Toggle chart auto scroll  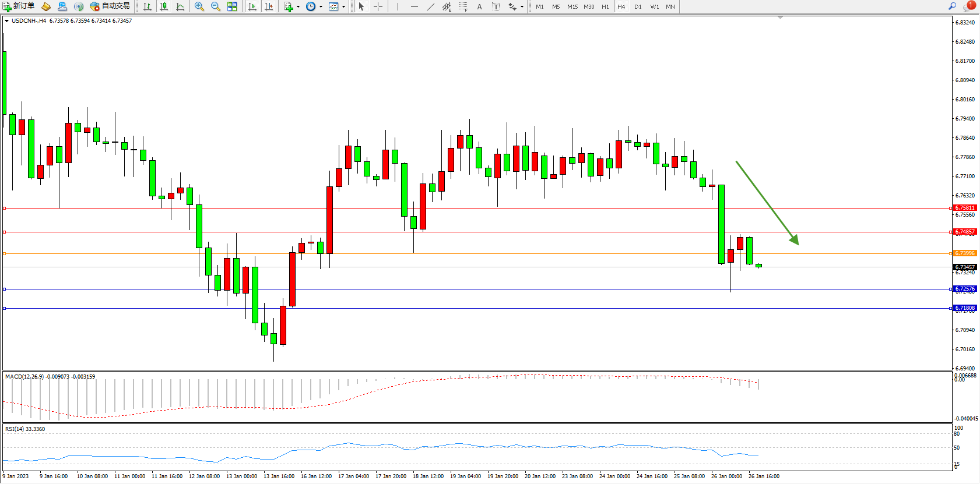[x=252, y=6]
